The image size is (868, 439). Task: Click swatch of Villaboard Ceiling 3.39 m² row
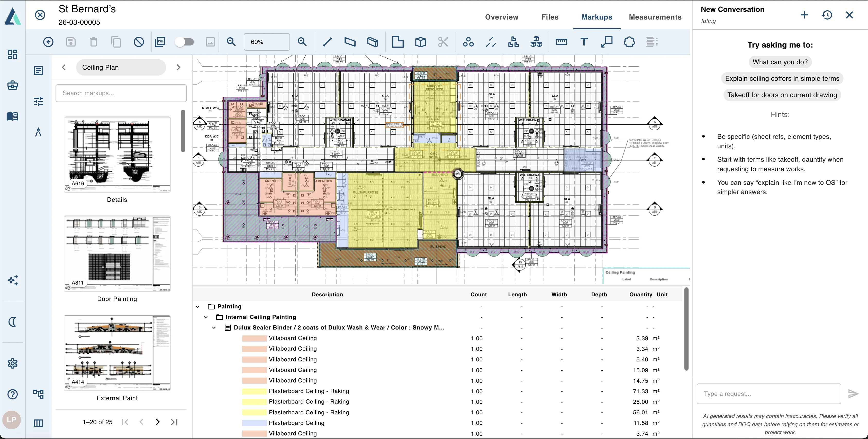[x=254, y=338]
